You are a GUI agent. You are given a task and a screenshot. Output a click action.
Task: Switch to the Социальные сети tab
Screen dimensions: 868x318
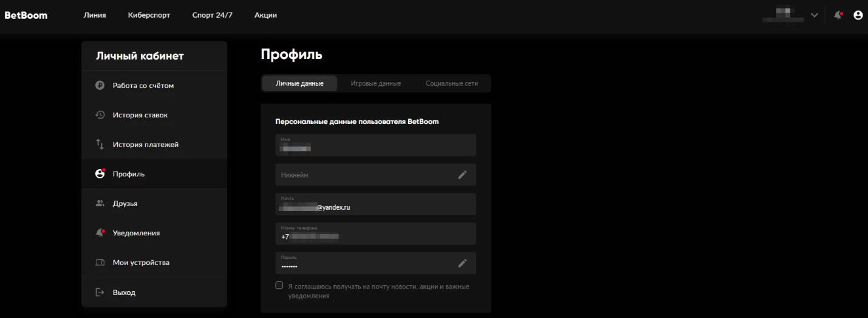(451, 83)
